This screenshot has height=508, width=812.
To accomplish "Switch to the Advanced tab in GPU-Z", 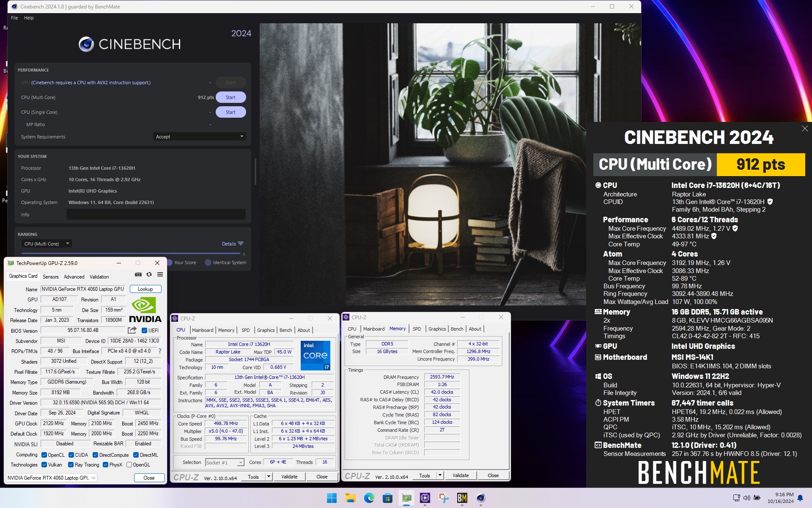I will click(x=74, y=277).
